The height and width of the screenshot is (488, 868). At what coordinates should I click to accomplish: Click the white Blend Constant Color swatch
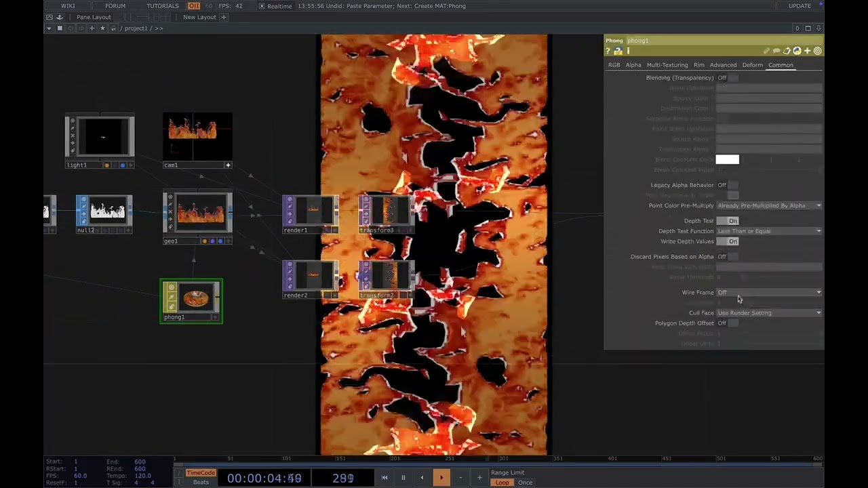click(727, 159)
